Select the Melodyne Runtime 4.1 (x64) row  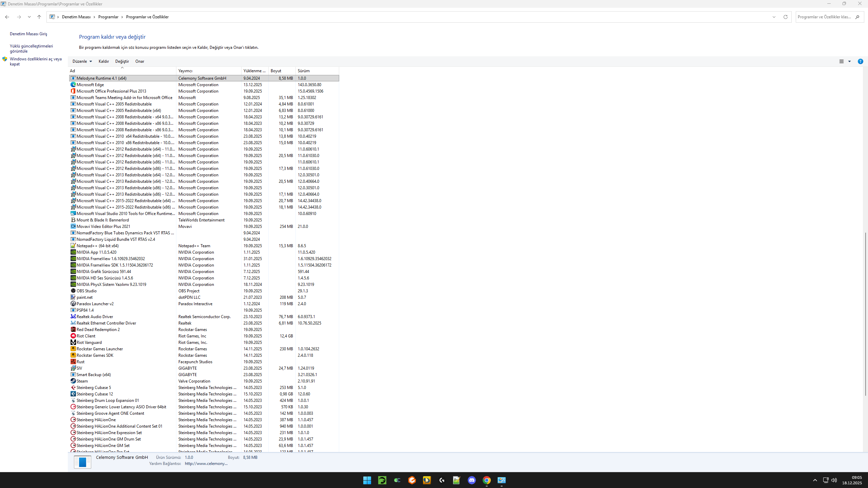point(204,78)
